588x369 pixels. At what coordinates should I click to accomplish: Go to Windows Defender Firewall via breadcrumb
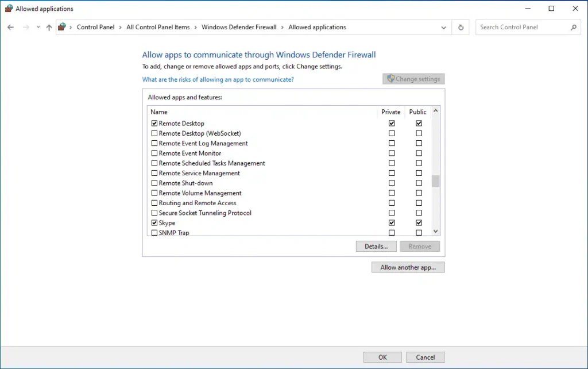239,27
